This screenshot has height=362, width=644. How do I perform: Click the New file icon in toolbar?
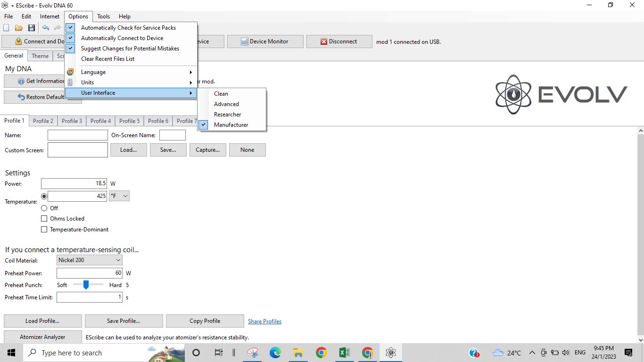pos(7,28)
